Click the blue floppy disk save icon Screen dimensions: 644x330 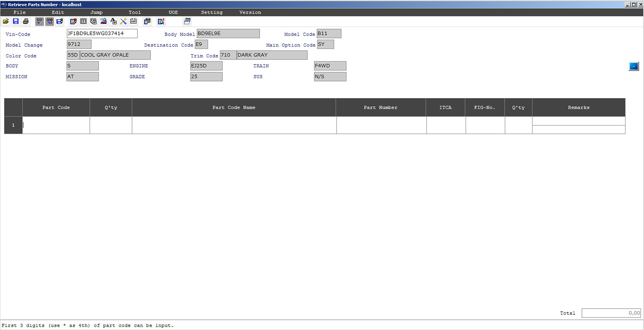click(16, 21)
